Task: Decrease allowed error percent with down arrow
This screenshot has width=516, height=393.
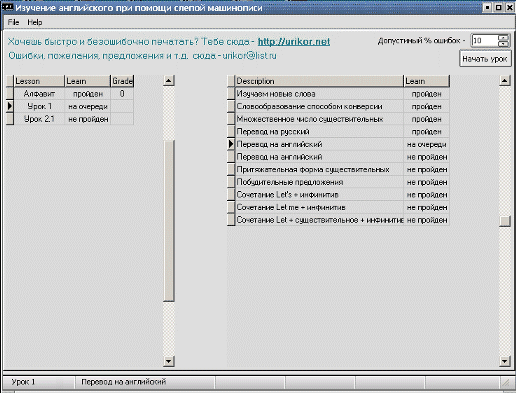Action: pos(504,44)
